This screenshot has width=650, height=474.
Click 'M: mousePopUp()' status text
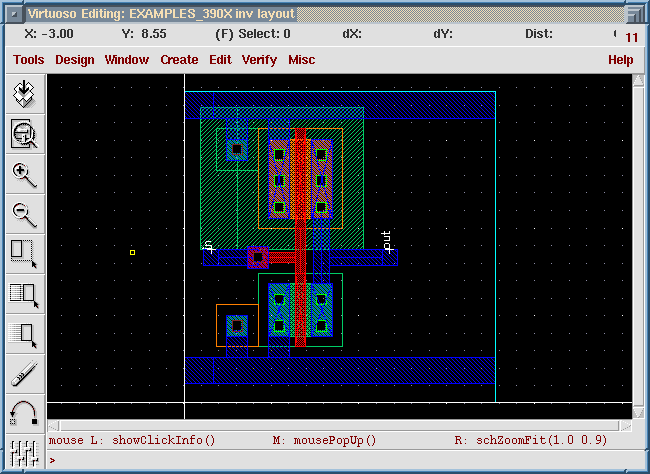tap(324, 440)
